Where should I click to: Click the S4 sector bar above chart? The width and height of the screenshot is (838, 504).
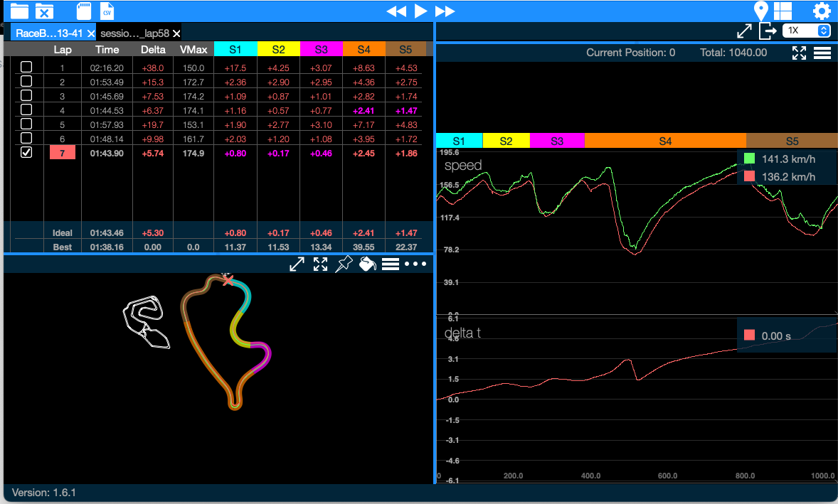[664, 141]
